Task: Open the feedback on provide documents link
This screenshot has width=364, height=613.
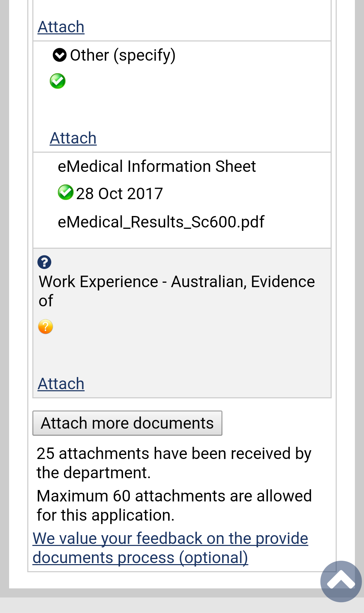Action: (170, 548)
